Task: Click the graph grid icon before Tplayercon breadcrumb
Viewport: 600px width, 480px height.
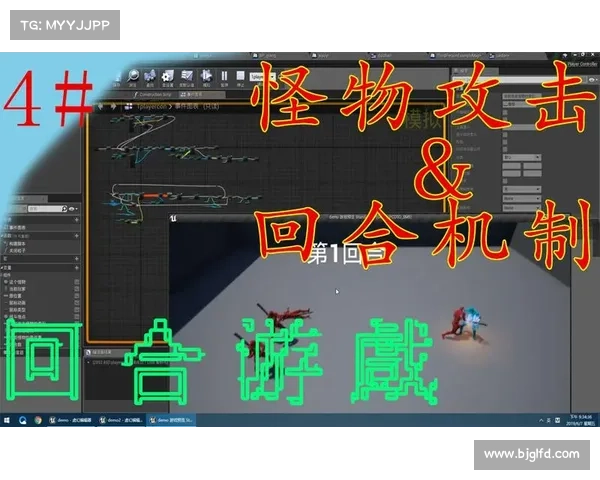Action: [x=129, y=106]
